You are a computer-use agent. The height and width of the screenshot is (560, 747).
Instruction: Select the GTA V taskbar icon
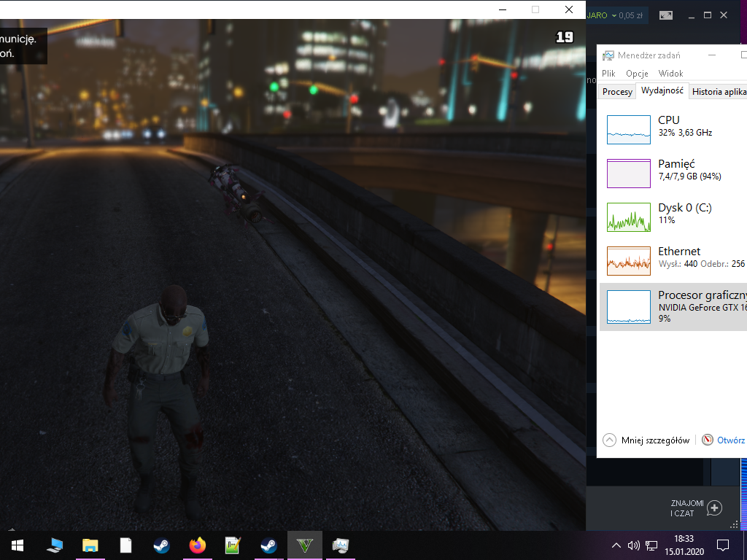tap(305, 545)
